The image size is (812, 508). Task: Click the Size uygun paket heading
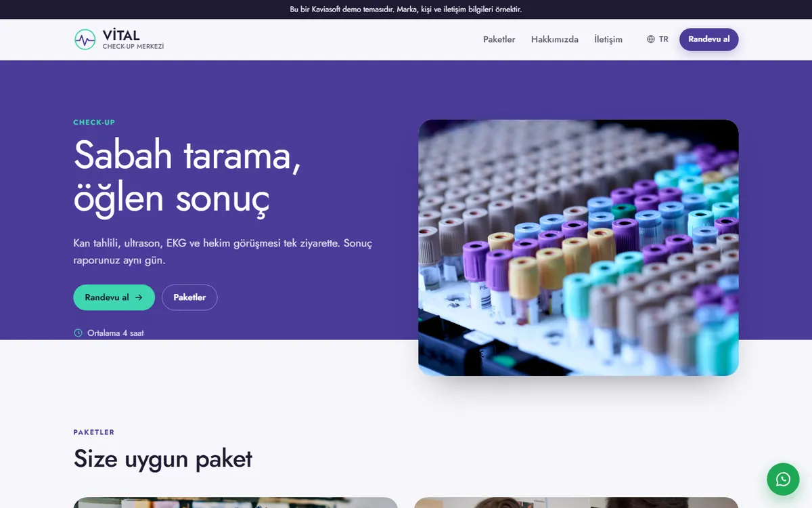click(163, 459)
